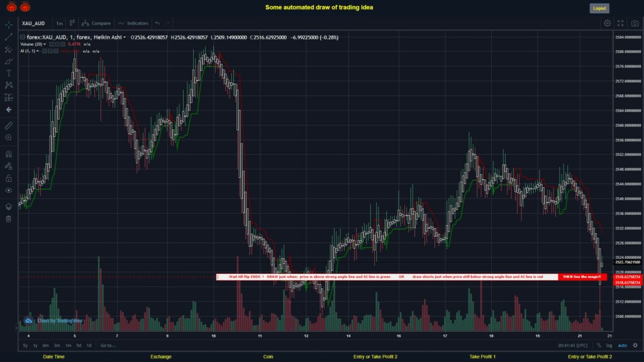The height and width of the screenshot is (362, 644).
Task: Redo the chart action
Action: coord(167,23)
